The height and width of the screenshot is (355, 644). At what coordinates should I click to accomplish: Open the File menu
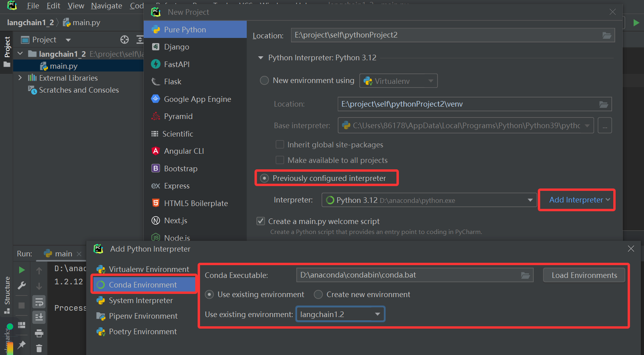(x=33, y=6)
